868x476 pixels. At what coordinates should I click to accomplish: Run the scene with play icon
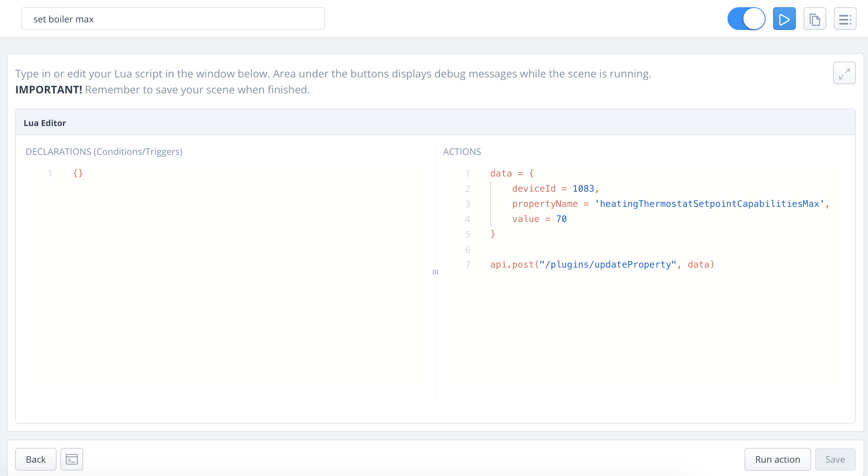coord(784,19)
